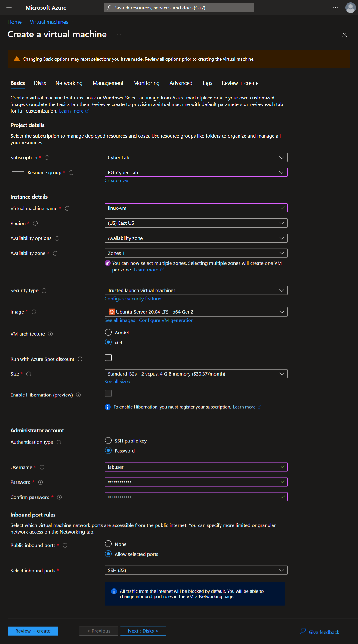Switch to the Tags tab
The width and height of the screenshot is (358, 644).
[207, 83]
